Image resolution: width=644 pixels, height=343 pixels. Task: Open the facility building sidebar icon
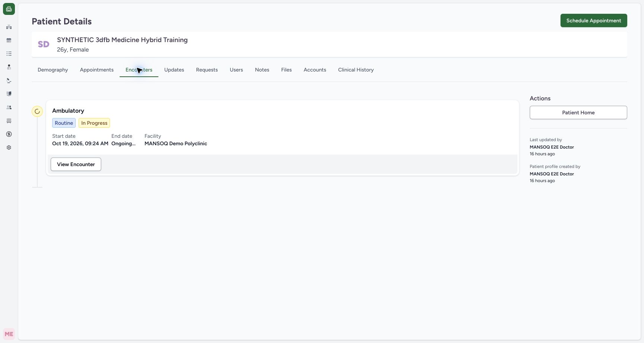[9, 27]
